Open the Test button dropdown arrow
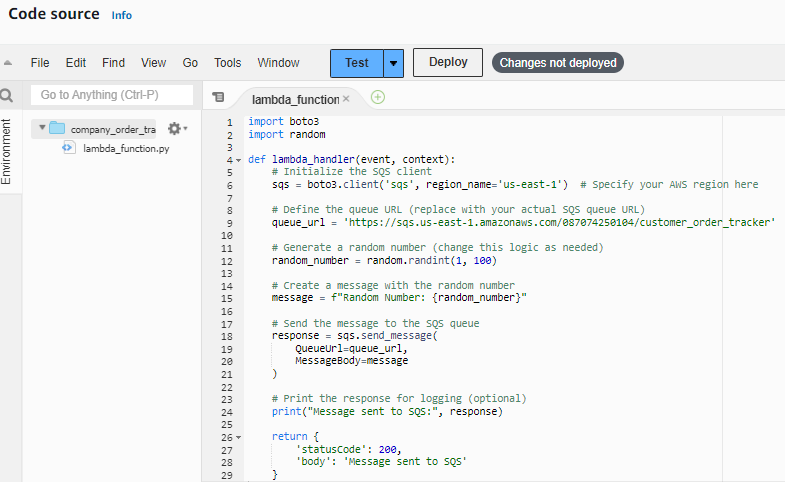785x482 pixels. pos(394,63)
